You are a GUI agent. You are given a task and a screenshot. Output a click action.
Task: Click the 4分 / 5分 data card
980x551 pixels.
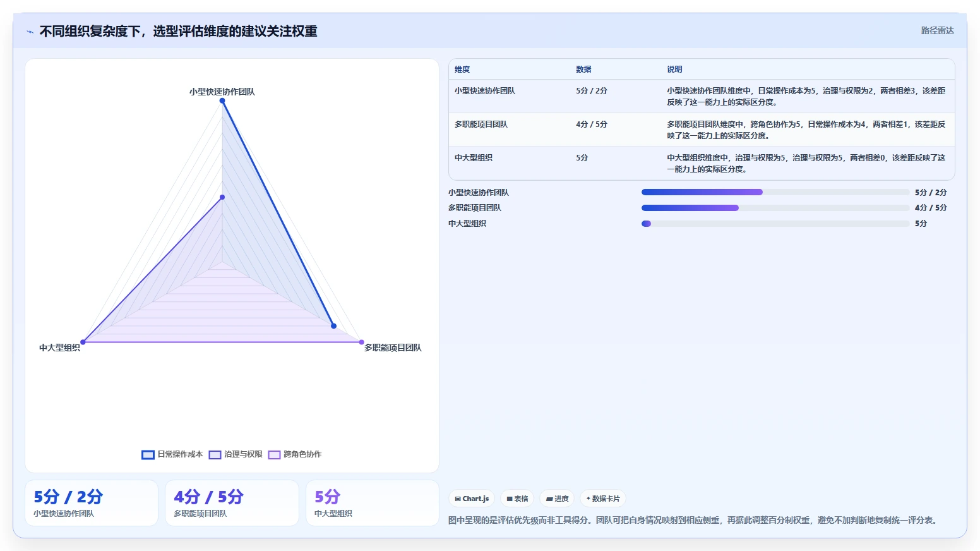(232, 503)
